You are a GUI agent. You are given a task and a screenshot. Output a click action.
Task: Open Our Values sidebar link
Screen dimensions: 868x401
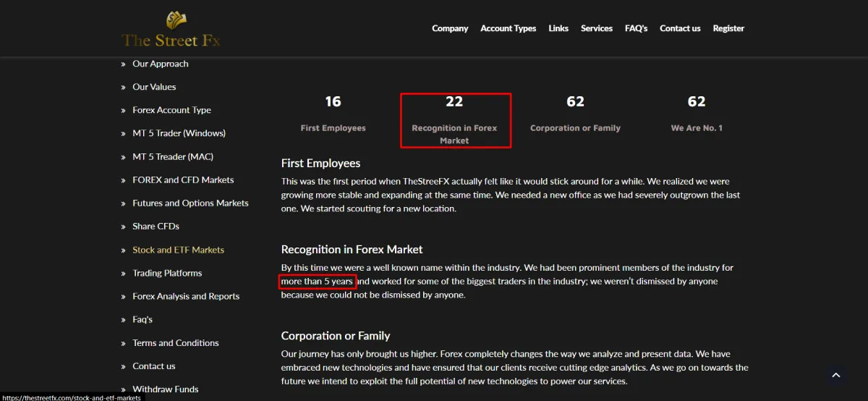tap(154, 87)
